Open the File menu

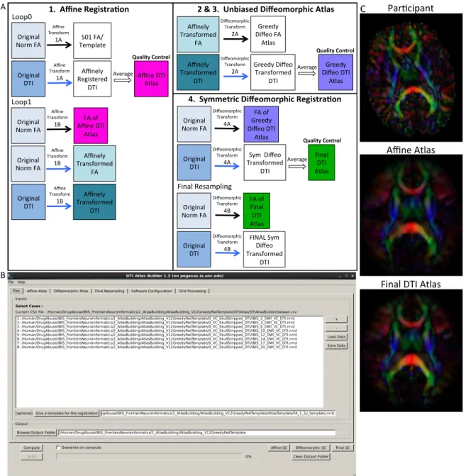[11, 282]
